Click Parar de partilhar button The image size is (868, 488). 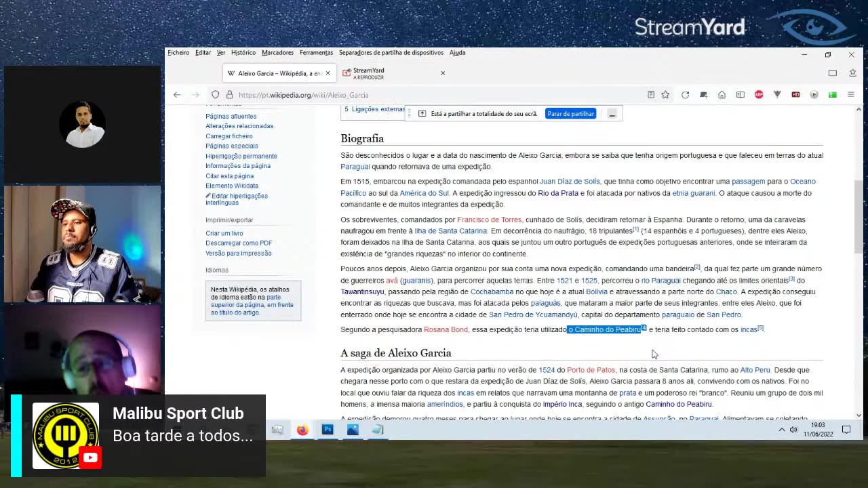pyautogui.click(x=570, y=114)
